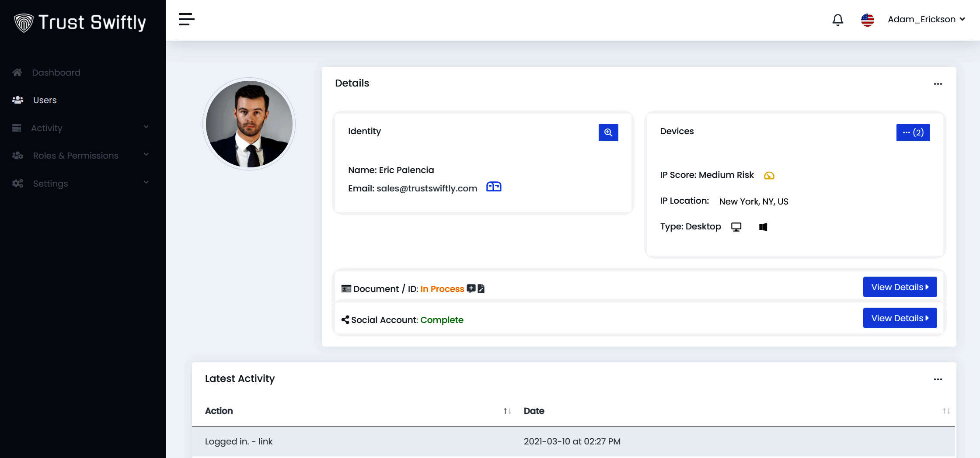Show all devices (2) button

913,132
